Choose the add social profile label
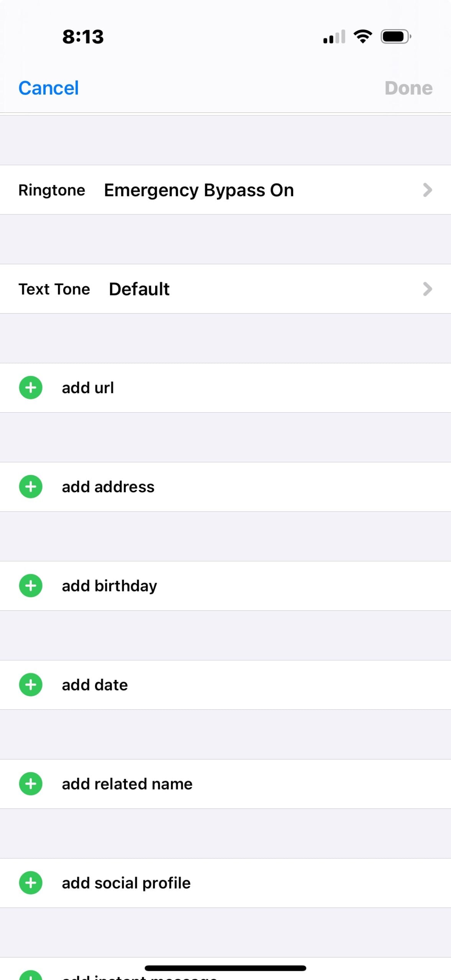 (x=126, y=883)
